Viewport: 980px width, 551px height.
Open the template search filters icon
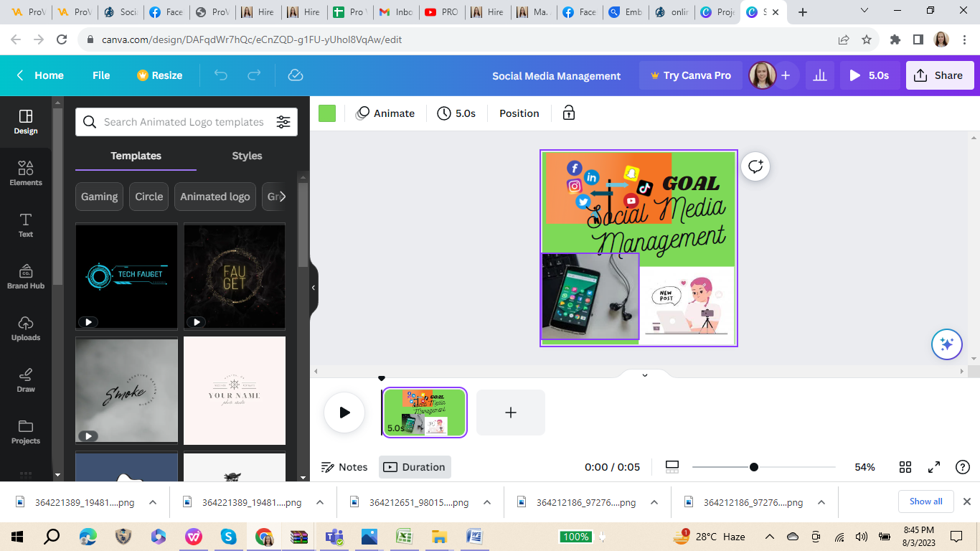point(283,122)
